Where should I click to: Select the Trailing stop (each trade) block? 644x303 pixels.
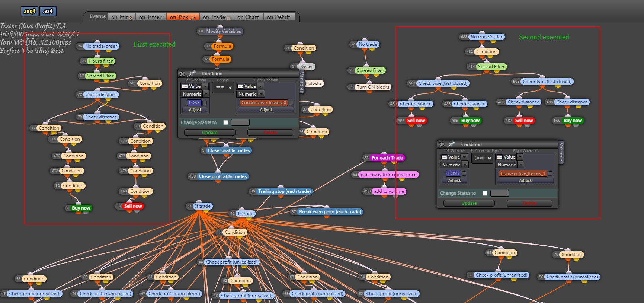coord(285,191)
